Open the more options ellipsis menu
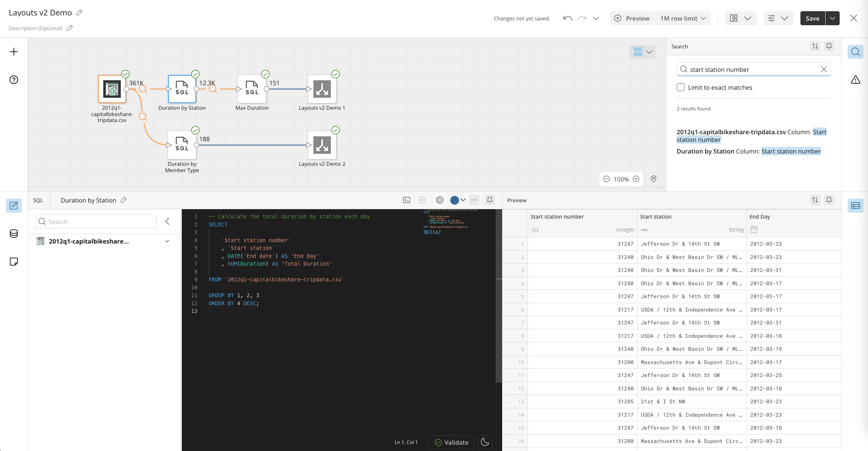 [x=474, y=200]
